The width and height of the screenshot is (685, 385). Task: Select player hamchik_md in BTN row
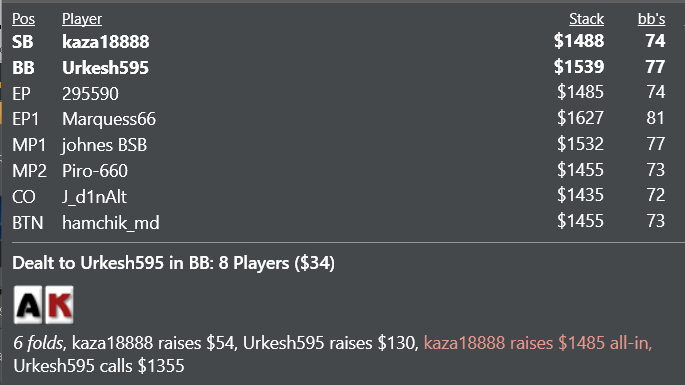[x=111, y=223]
